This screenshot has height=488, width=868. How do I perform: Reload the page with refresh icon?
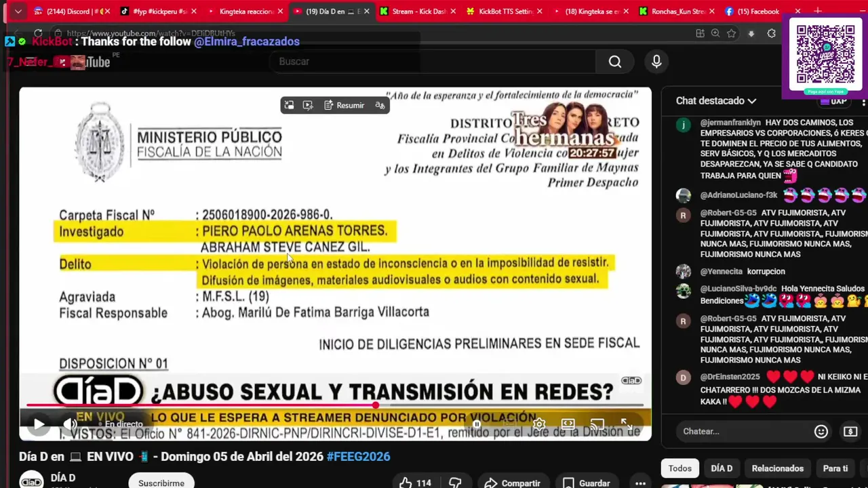[38, 33]
